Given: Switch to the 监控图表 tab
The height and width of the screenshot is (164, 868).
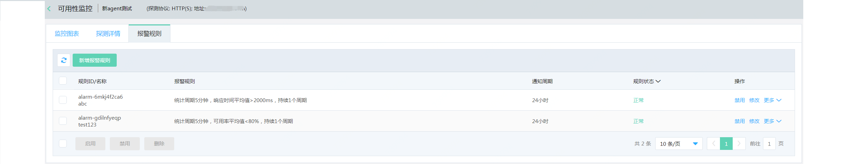Looking at the screenshot, I should [67, 34].
